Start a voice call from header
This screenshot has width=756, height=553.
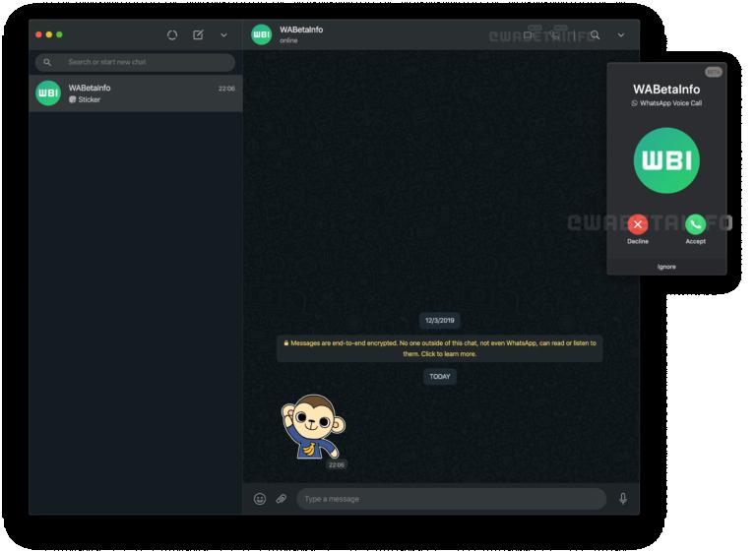pos(555,35)
